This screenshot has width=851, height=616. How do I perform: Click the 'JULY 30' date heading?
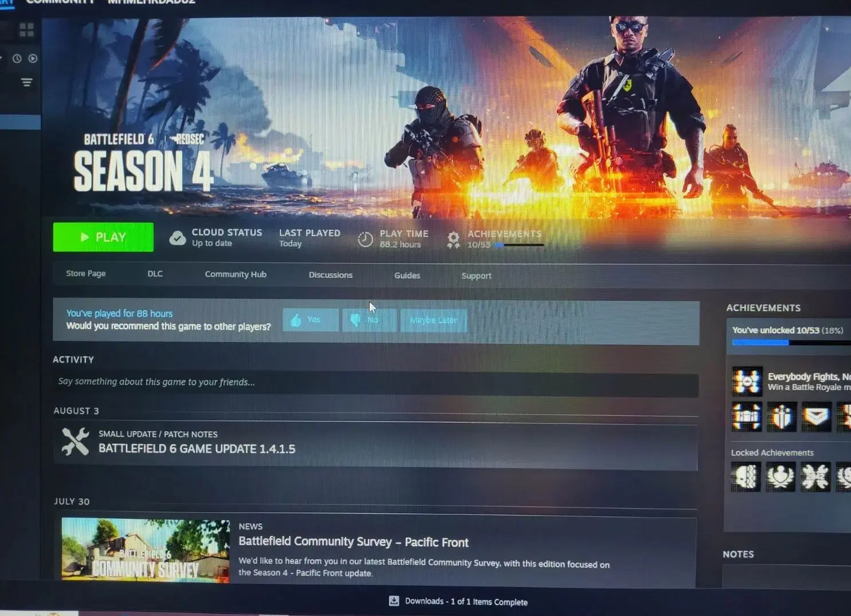coord(72,501)
